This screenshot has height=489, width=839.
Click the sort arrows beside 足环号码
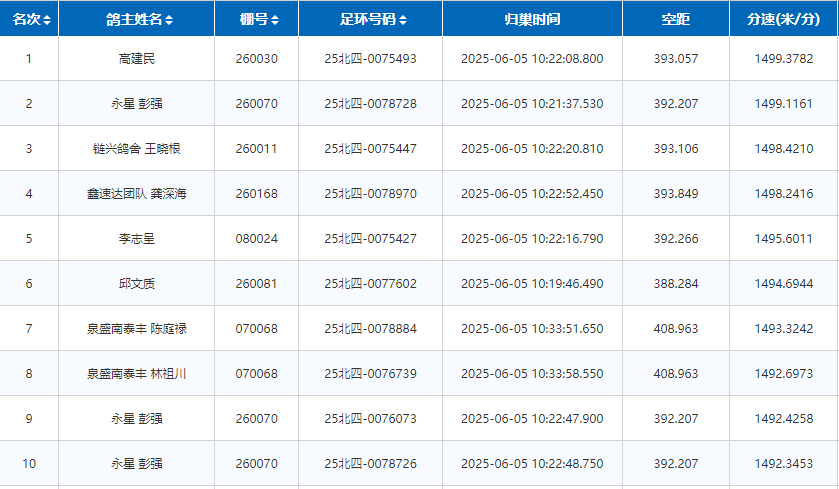click(x=403, y=20)
